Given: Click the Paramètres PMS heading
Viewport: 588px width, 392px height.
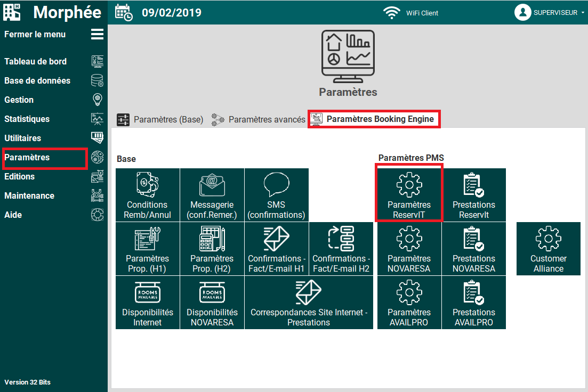Looking at the screenshot, I should coord(411,158).
